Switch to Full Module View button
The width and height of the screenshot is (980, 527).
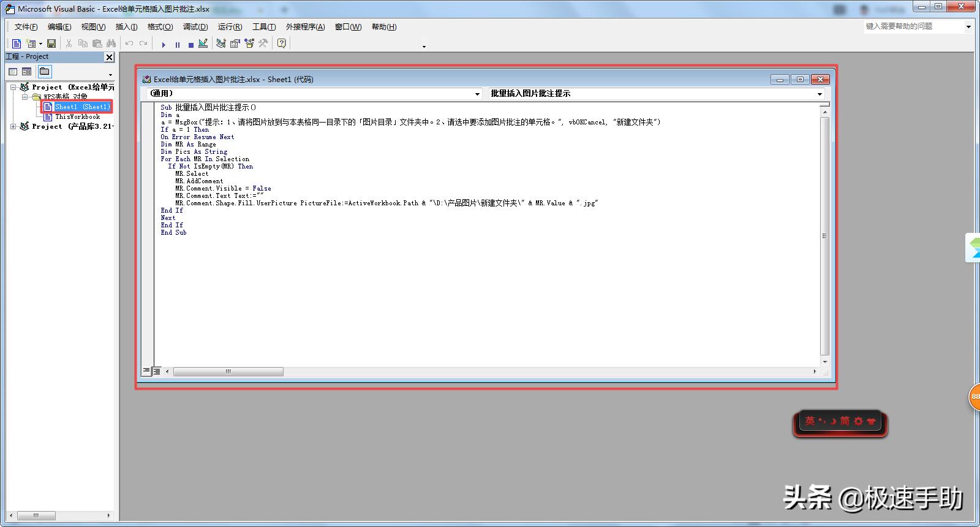(157, 371)
